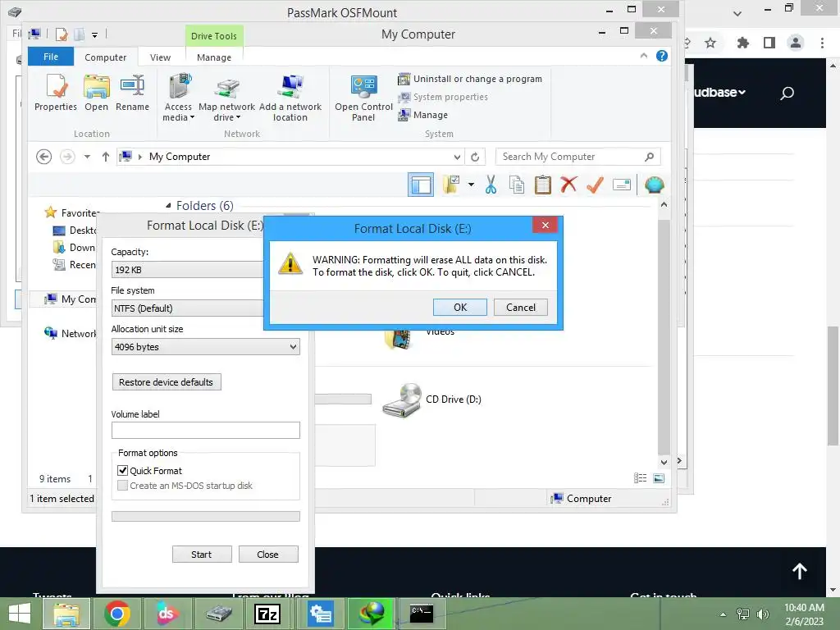Collapse the ribbon with the chevron
840x630 pixels.
pyautogui.click(x=644, y=56)
